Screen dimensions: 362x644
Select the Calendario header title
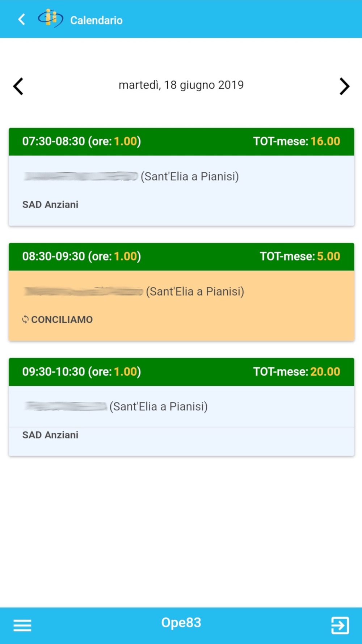(96, 20)
